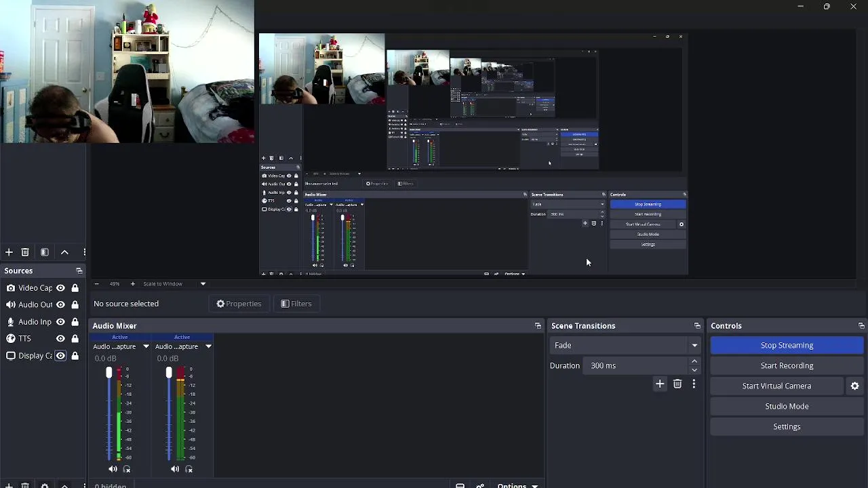Click the main display capture preview
The height and width of the screenshot is (488, 868).
473,155
